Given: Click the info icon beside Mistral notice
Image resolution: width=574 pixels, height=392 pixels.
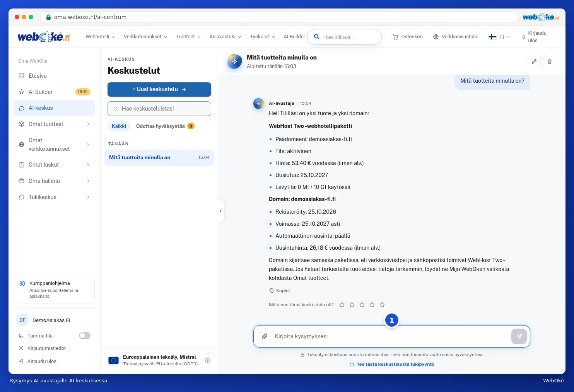Looking at the screenshot, I should [207, 360].
